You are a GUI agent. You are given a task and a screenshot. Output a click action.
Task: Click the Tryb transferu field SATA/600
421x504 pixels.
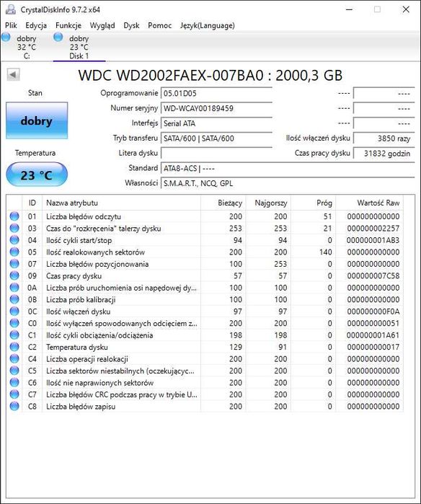click(x=216, y=138)
